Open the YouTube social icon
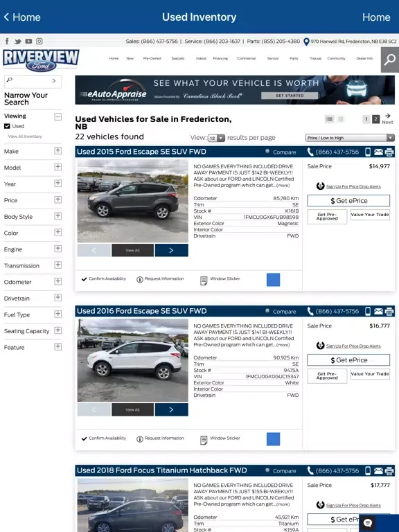The height and width of the screenshot is (532, 399). [x=28, y=42]
